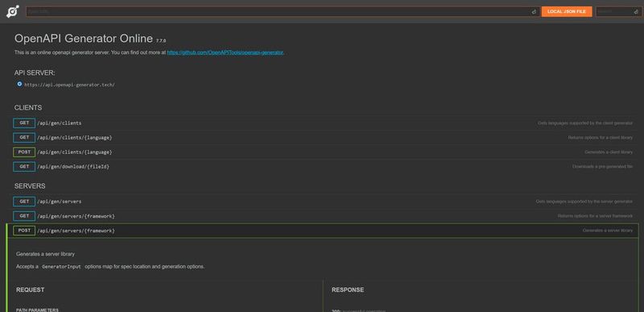The image size is (644, 312).
Task: Click the 7.7.0 version label
Action: click(x=161, y=40)
